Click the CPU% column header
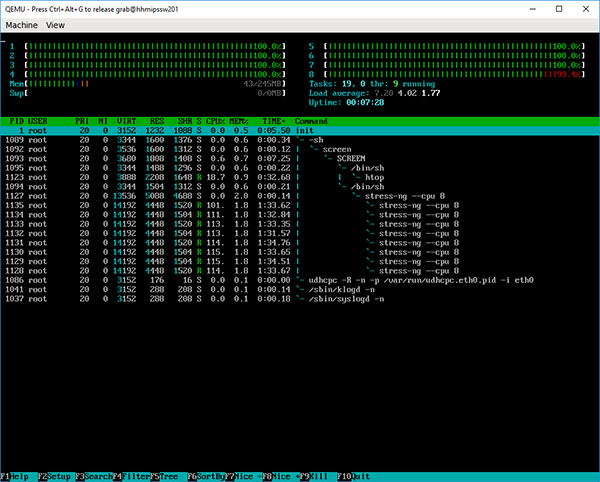 [215, 121]
